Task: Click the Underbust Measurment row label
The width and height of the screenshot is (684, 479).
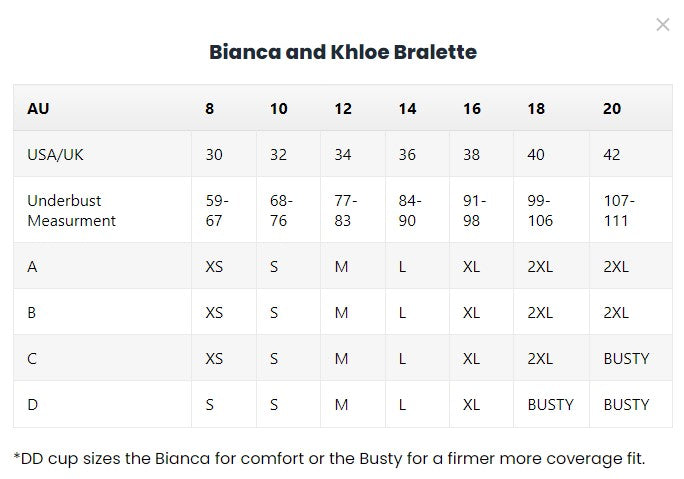Action: [x=71, y=210]
